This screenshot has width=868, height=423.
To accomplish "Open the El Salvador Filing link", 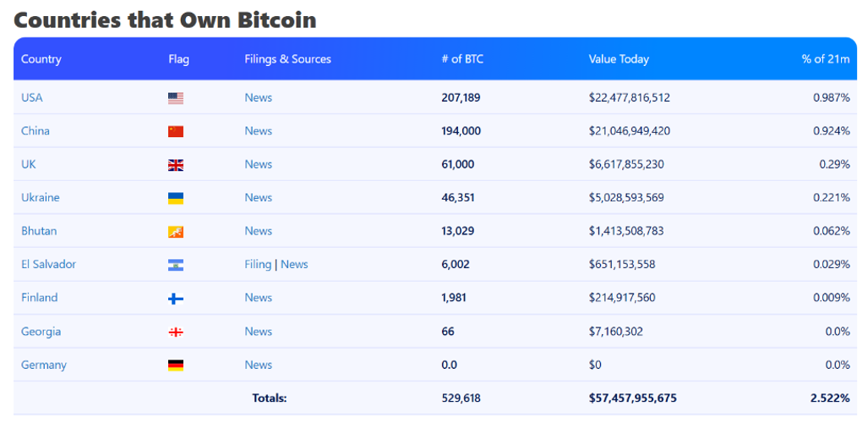I will 258,265.
